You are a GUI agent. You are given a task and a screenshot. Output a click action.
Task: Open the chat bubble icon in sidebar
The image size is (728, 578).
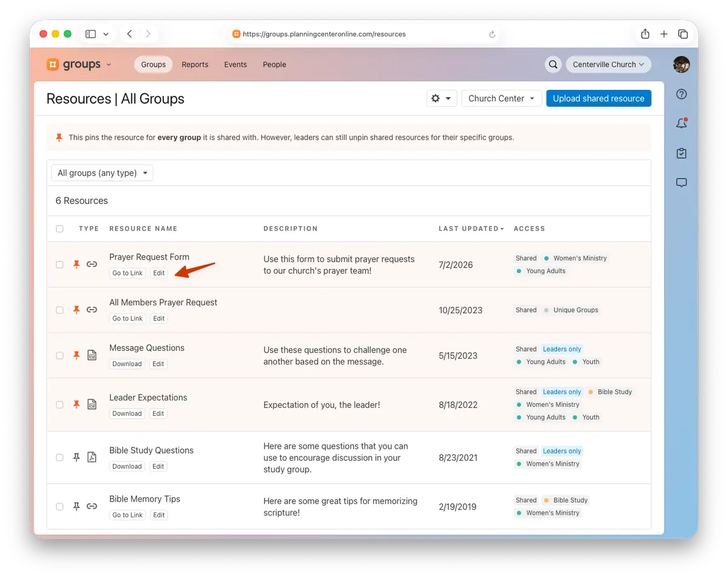pyautogui.click(x=681, y=183)
